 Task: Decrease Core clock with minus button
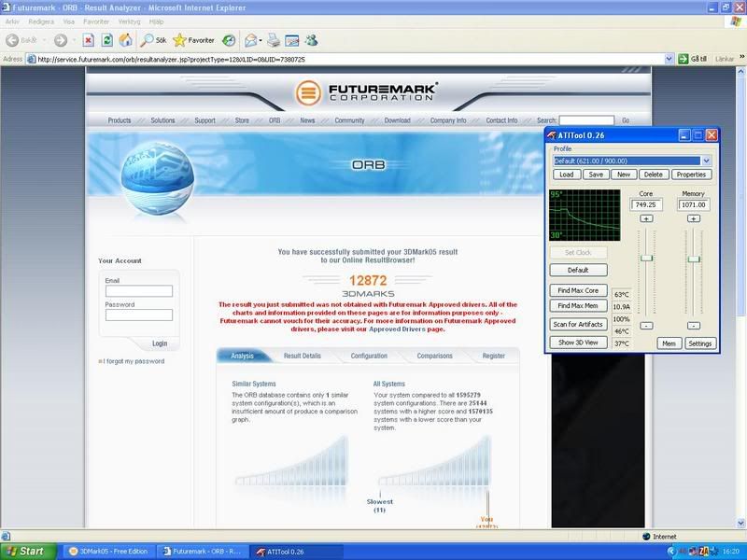point(646,326)
